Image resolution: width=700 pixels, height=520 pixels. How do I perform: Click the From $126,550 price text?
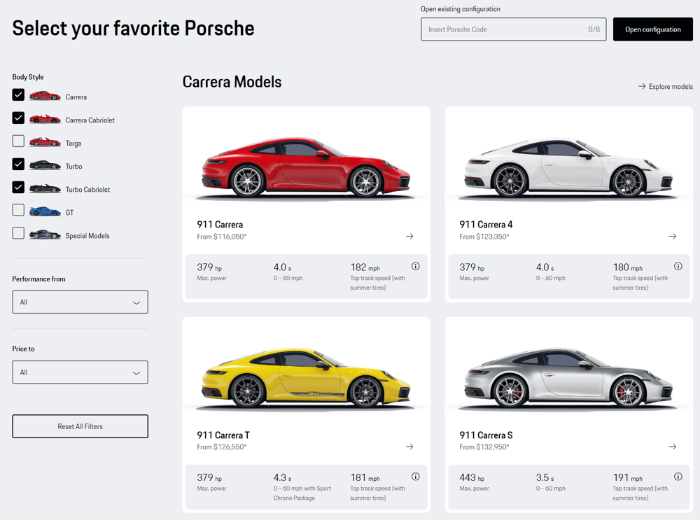[x=221, y=447]
